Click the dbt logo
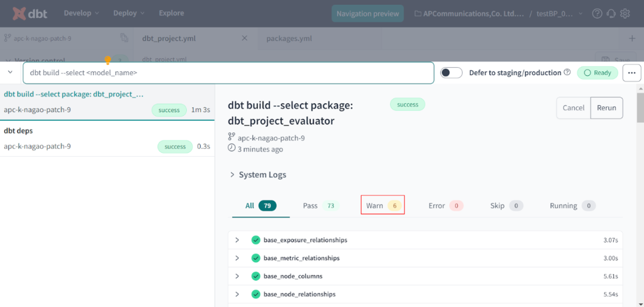This screenshot has height=307, width=644. pyautogui.click(x=29, y=13)
